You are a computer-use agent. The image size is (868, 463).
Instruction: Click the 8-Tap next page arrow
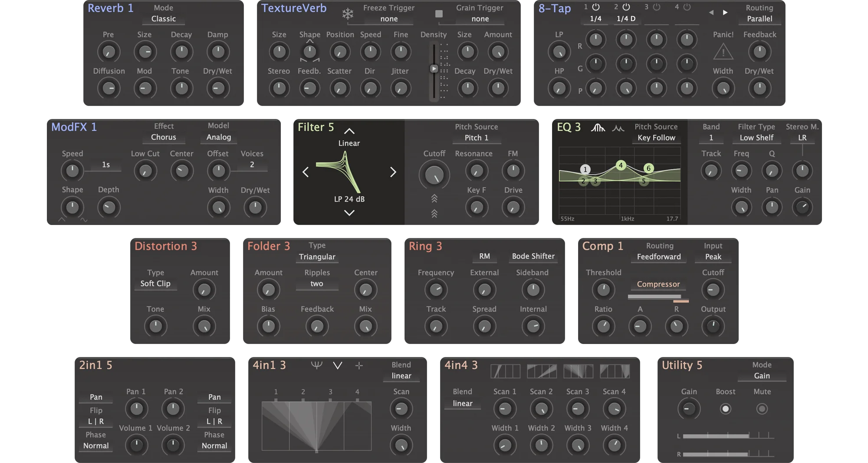coord(725,13)
